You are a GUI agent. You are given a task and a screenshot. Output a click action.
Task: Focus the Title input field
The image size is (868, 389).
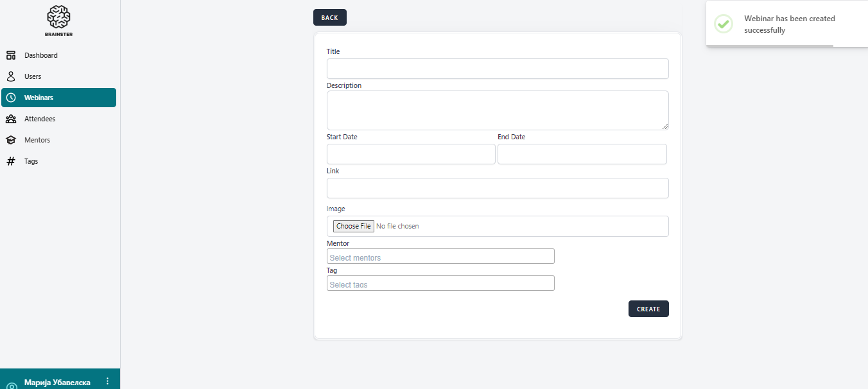point(498,69)
